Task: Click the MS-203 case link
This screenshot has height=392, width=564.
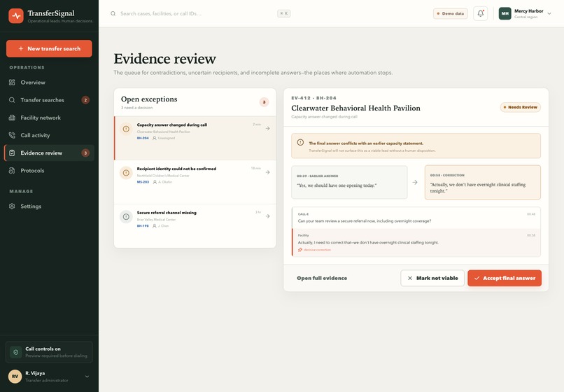Action: click(143, 182)
